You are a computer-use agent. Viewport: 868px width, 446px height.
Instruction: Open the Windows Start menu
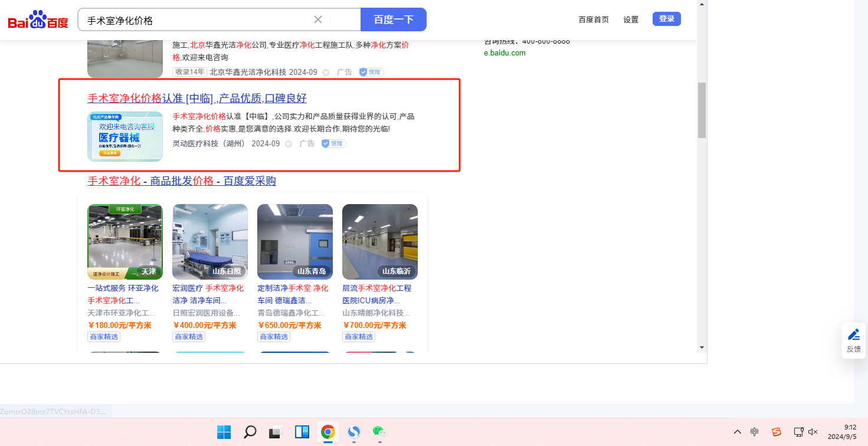tap(224, 432)
